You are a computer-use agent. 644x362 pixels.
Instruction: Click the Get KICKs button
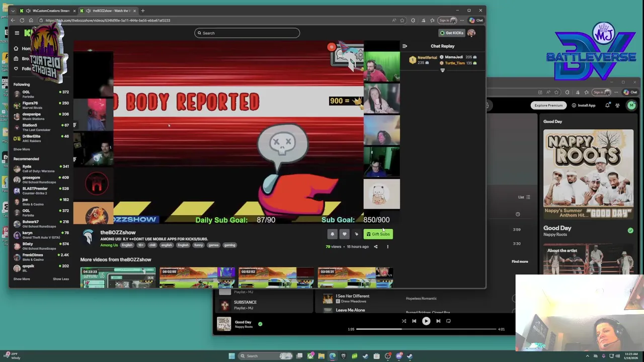click(x=451, y=33)
